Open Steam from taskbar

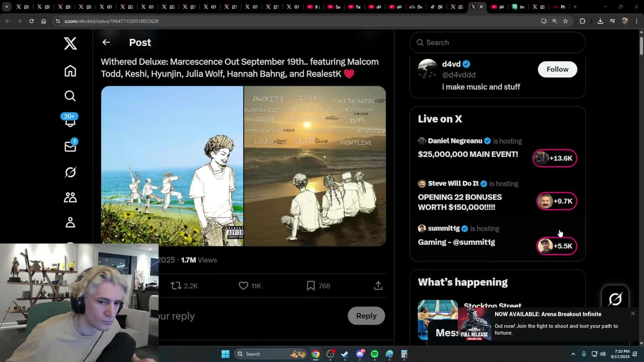(x=345, y=354)
